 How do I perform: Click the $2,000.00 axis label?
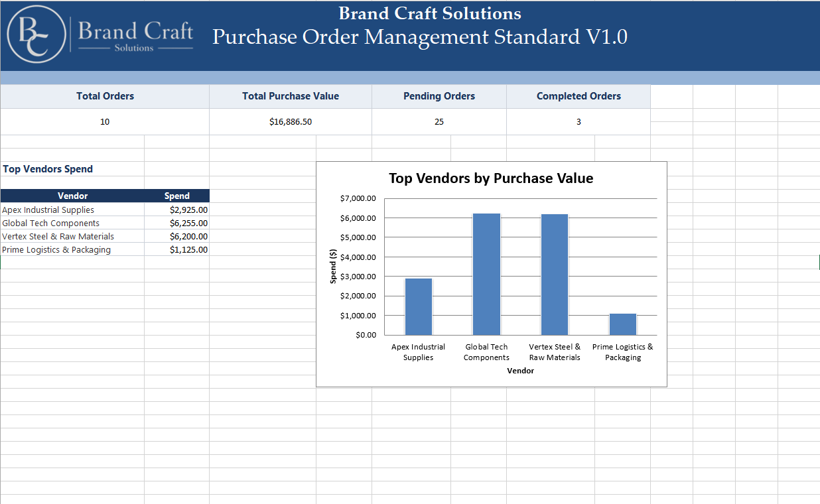(x=358, y=296)
